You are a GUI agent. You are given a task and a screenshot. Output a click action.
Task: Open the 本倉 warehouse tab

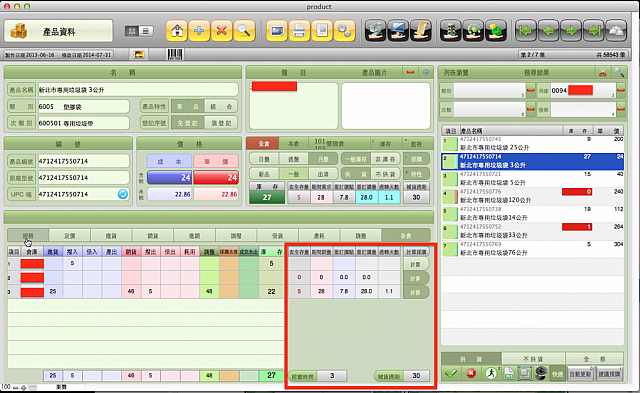point(293,144)
